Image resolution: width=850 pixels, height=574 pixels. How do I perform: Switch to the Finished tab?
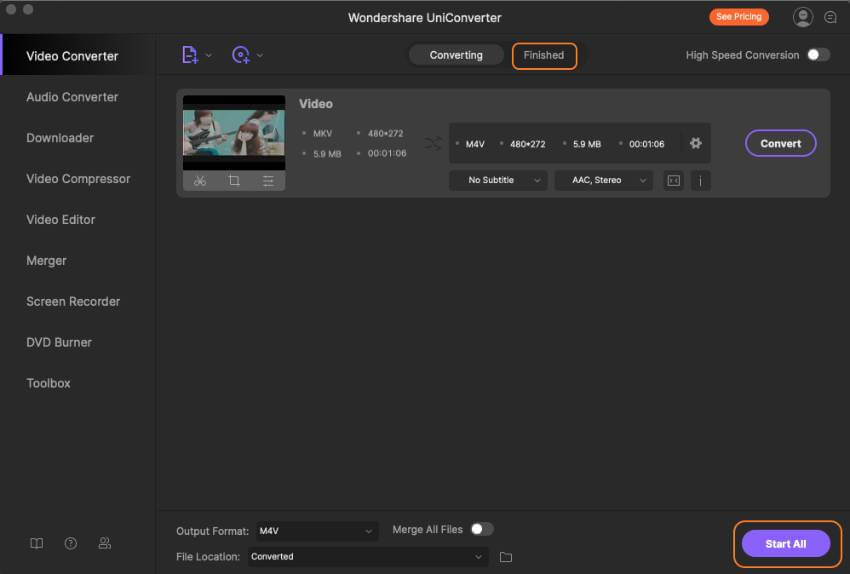(544, 55)
